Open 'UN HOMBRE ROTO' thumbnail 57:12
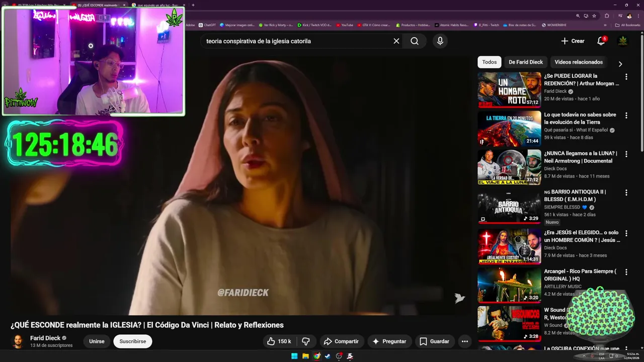The height and width of the screenshot is (362, 644). click(x=509, y=89)
